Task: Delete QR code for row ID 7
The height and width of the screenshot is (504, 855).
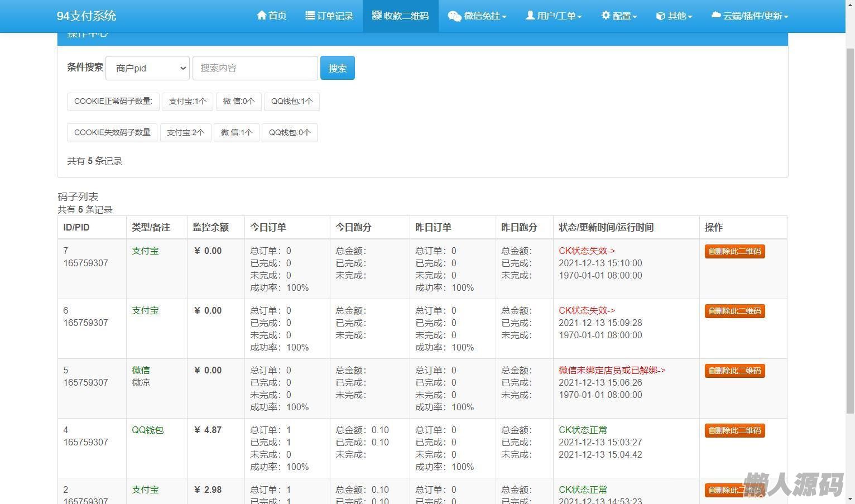Action: tap(734, 251)
